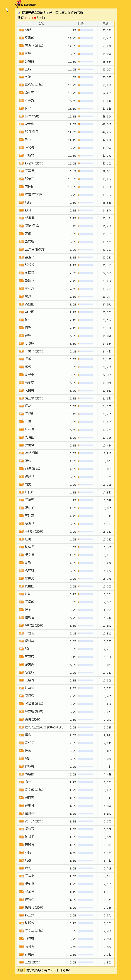This screenshot has width=131, height=980.
Task: Click the rank 4 badge beside 李宁
Action: point(21,54)
